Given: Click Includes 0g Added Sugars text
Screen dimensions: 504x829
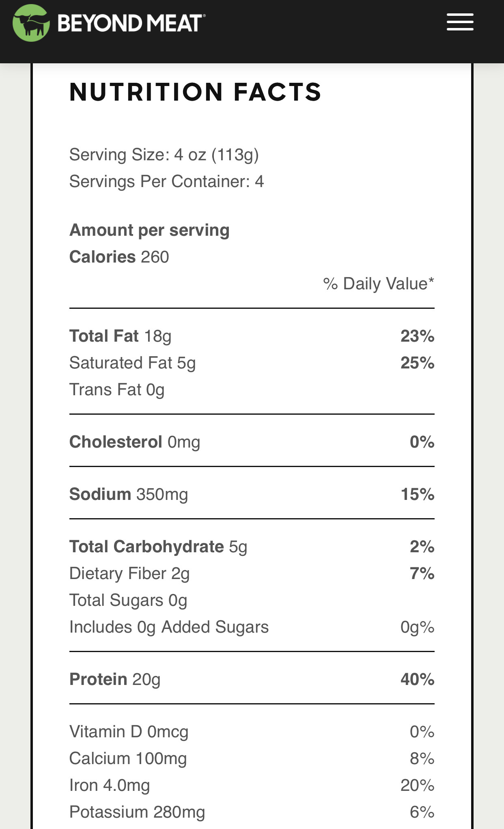Looking at the screenshot, I should pyautogui.click(x=169, y=627).
